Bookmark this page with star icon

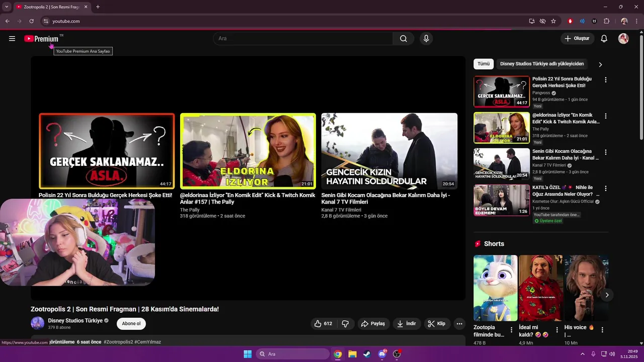553,21
